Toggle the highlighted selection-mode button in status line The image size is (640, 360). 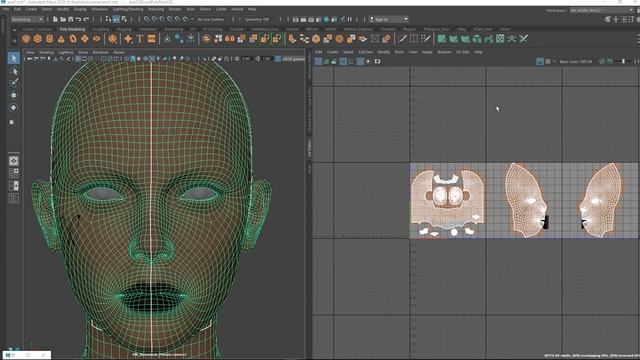tap(116, 19)
